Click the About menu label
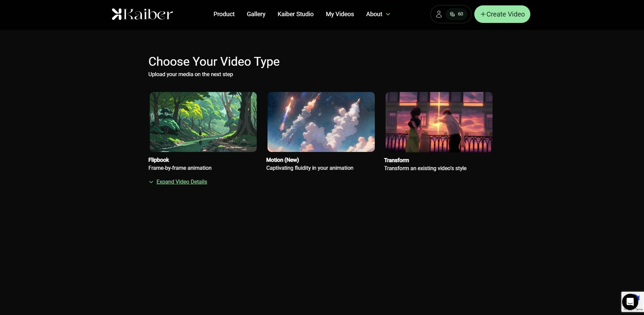Screen dimensions: 644x315 [374, 14]
